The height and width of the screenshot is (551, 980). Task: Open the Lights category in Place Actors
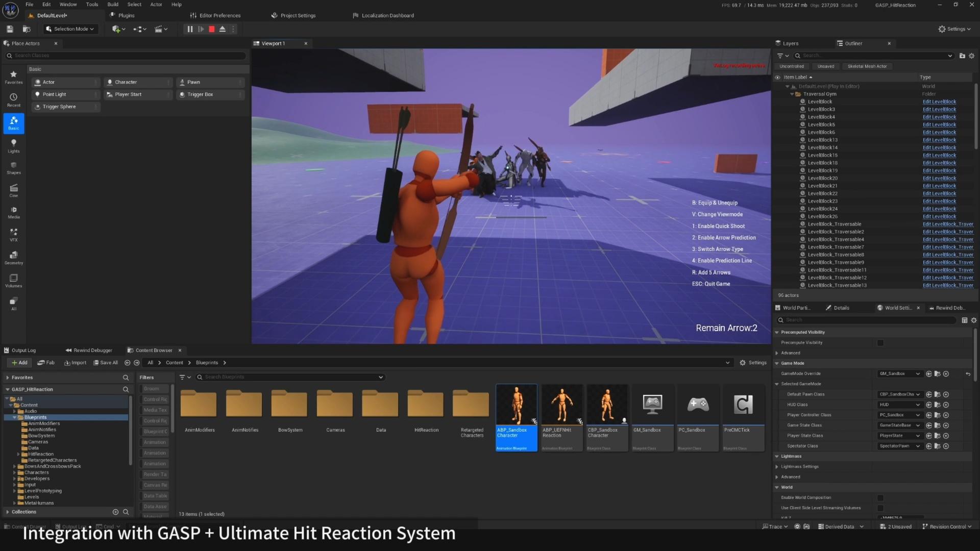coord(14,146)
